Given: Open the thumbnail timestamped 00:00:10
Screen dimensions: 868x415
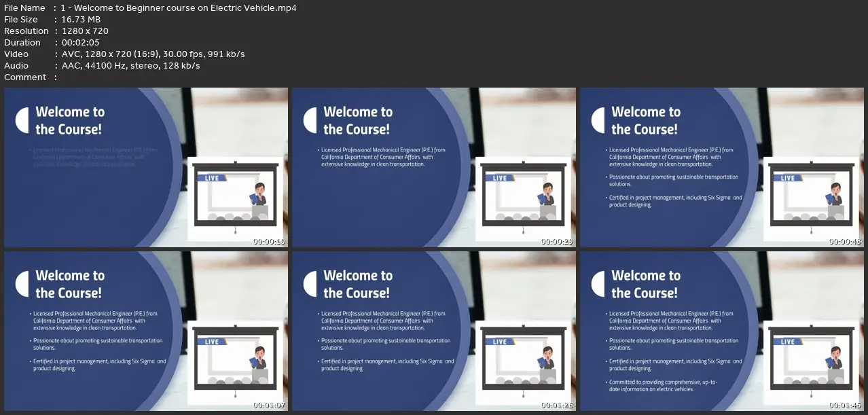Looking at the screenshot, I should [x=146, y=167].
